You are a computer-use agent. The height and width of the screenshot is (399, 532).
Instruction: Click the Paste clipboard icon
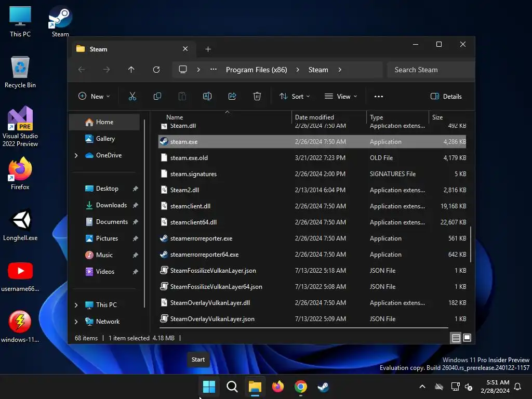click(x=182, y=96)
